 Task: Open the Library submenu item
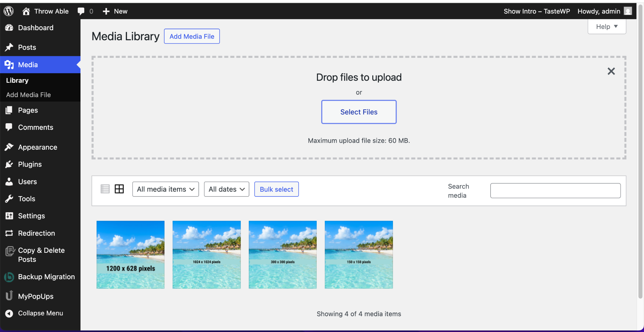[x=17, y=80]
